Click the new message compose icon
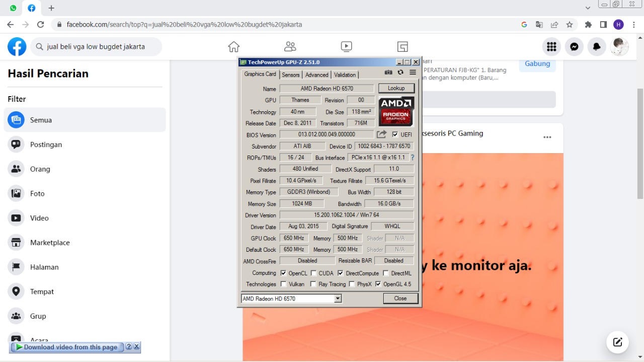 click(618, 342)
